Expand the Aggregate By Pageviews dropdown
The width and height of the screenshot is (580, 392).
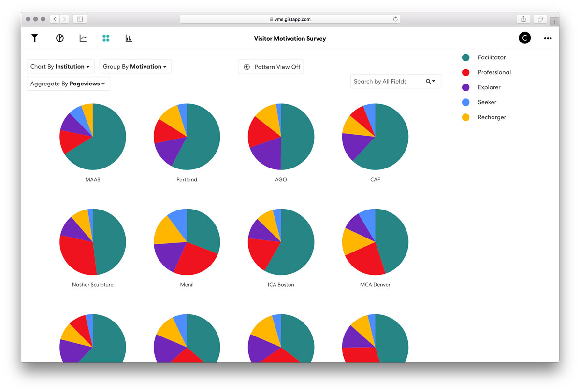pos(68,84)
